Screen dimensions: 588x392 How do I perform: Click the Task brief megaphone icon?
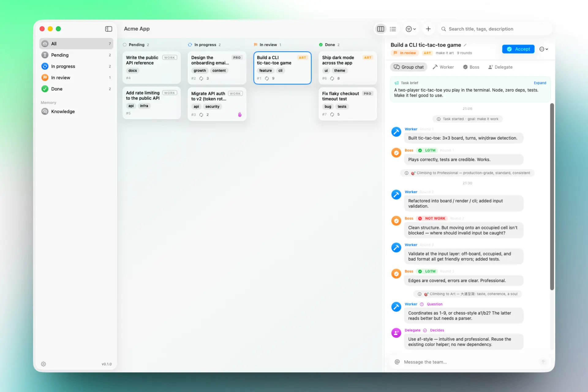point(397,83)
